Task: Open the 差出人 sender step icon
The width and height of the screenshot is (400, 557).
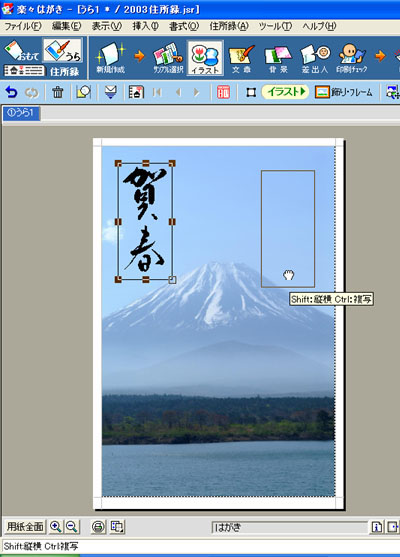Action: point(315,58)
